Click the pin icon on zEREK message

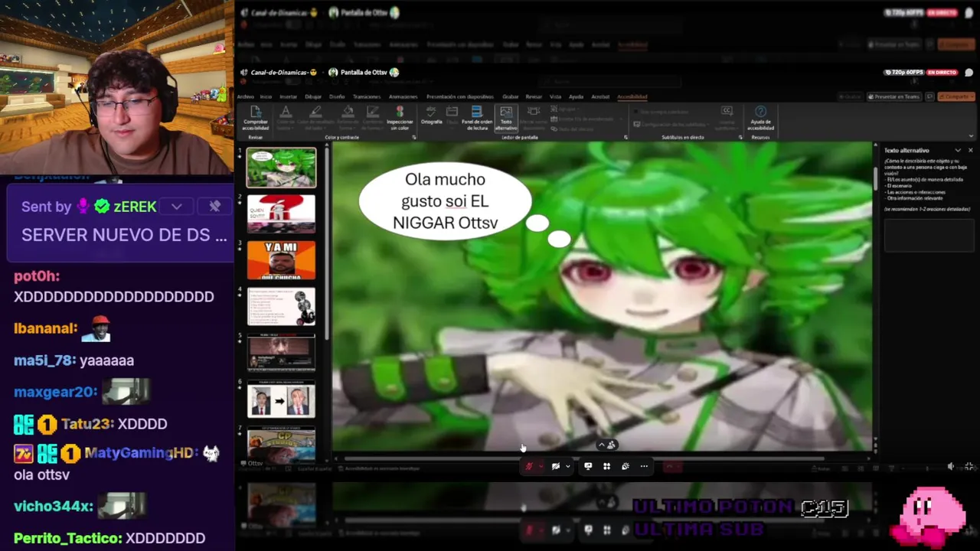pos(215,207)
